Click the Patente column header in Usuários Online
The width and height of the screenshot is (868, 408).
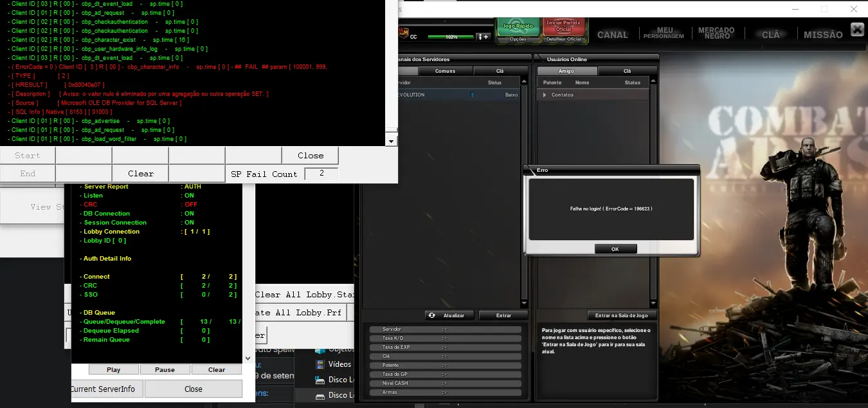click(x=552, y=82)
